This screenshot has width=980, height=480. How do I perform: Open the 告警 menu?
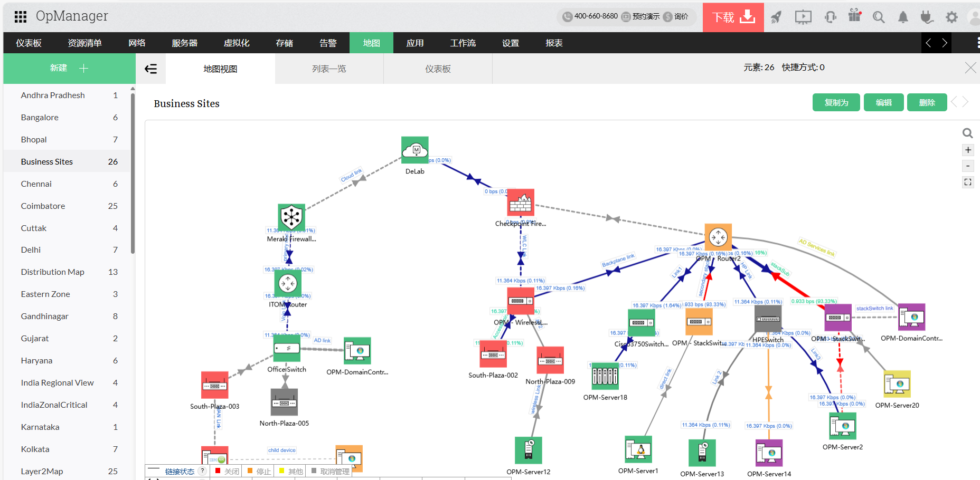pos(328,43)
